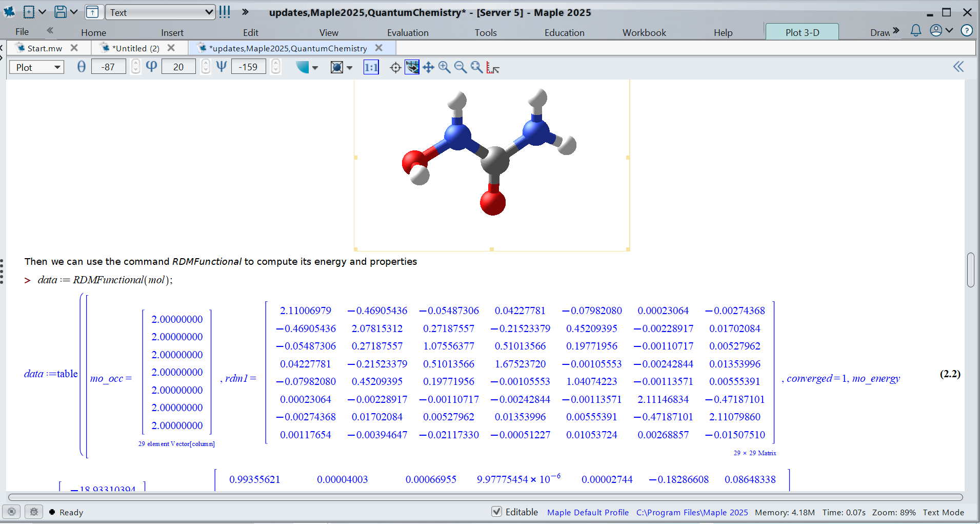
Task: Switch to the Start.mw tab
Action: [x=44, y=48]
